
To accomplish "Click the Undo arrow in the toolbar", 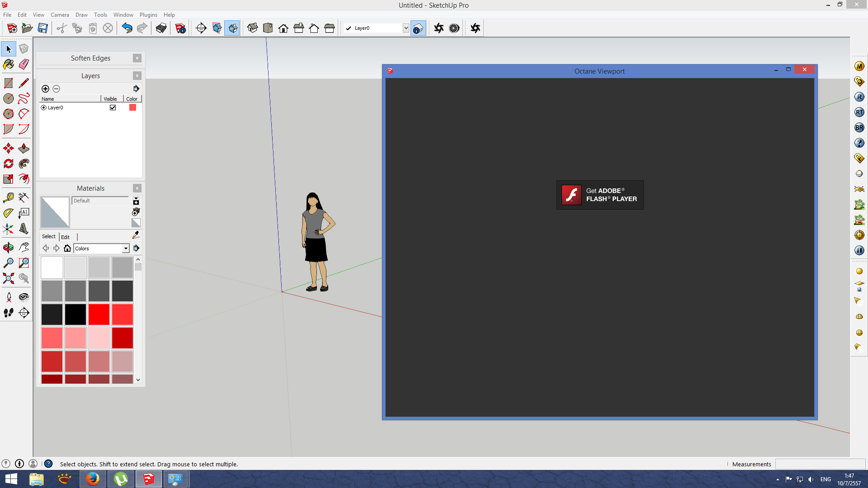I will click(127, 28).
